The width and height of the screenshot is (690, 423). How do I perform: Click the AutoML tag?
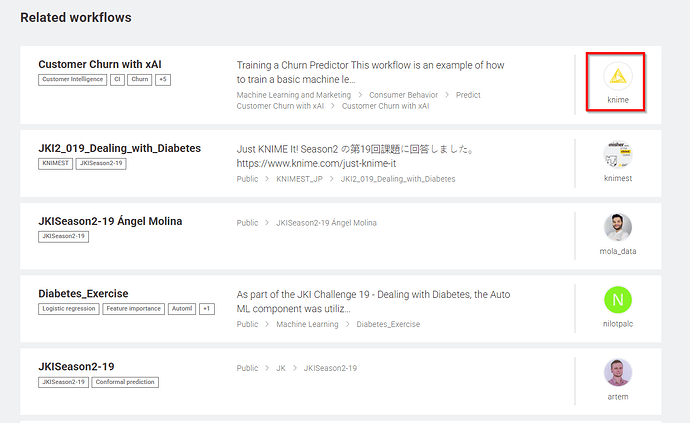(180, 309)
